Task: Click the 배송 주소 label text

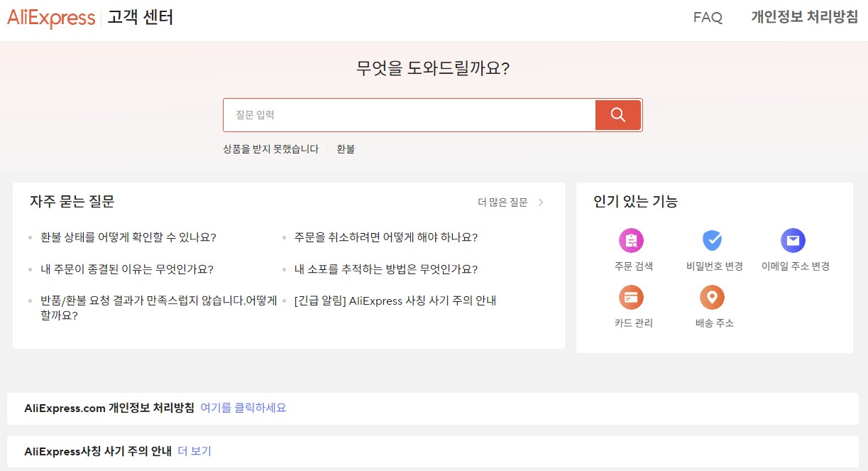Action: [715, 323]
